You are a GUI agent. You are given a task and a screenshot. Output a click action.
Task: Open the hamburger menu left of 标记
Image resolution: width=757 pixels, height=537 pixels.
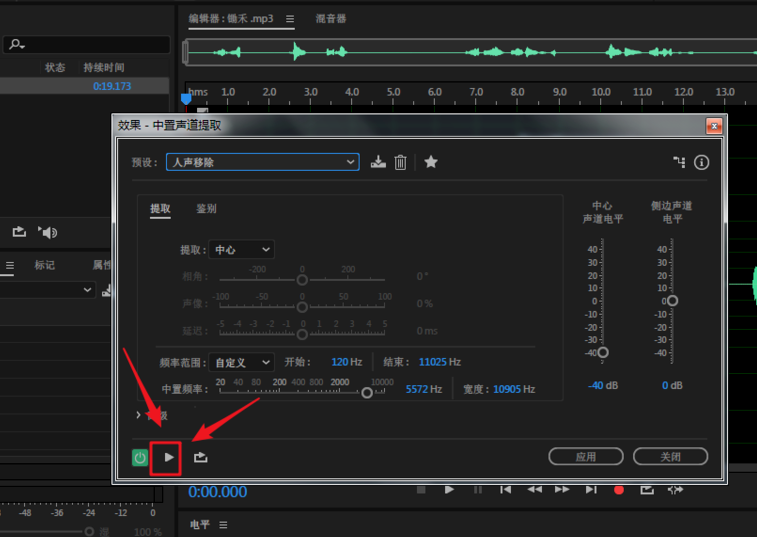pos(10,265)
